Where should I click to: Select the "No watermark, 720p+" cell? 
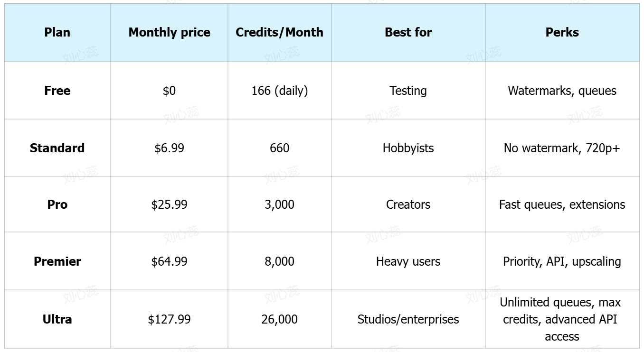click(562, 148)
